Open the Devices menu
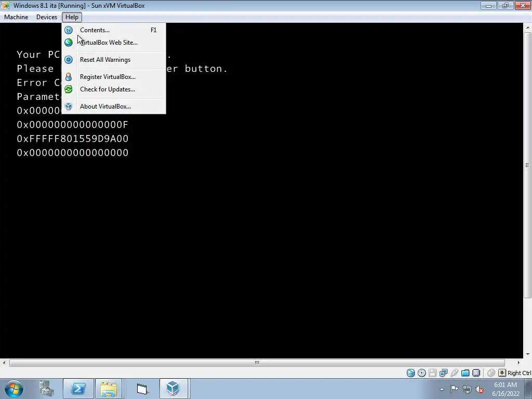This screenshot has height=399, width=532. coord(46,17)
